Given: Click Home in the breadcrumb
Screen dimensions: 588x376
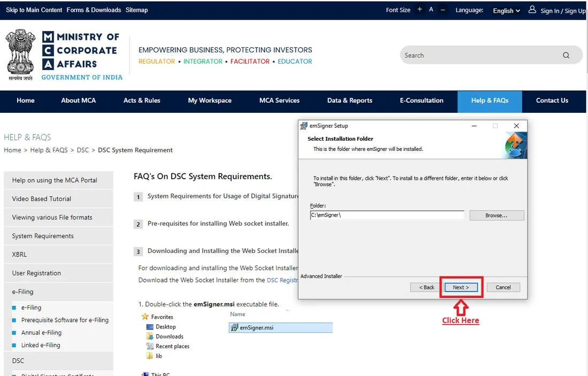Looking at the screenshot, I should [x=12, y=150].
